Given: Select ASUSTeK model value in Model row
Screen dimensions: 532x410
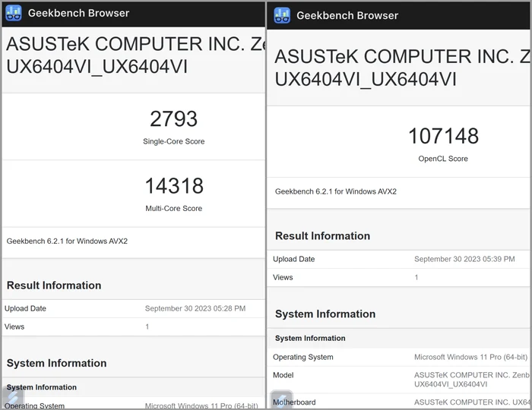Looking at the screenshot, I should (x=471, y=380).
